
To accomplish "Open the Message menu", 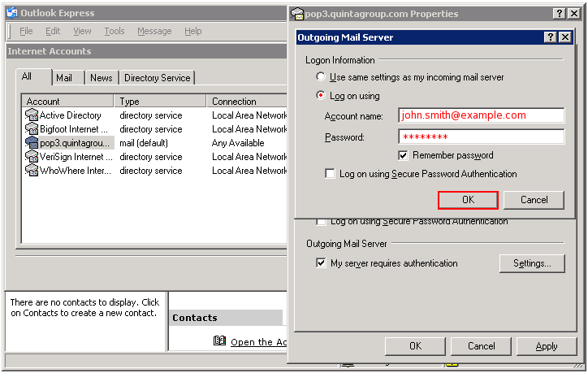I will click(154, 31).
